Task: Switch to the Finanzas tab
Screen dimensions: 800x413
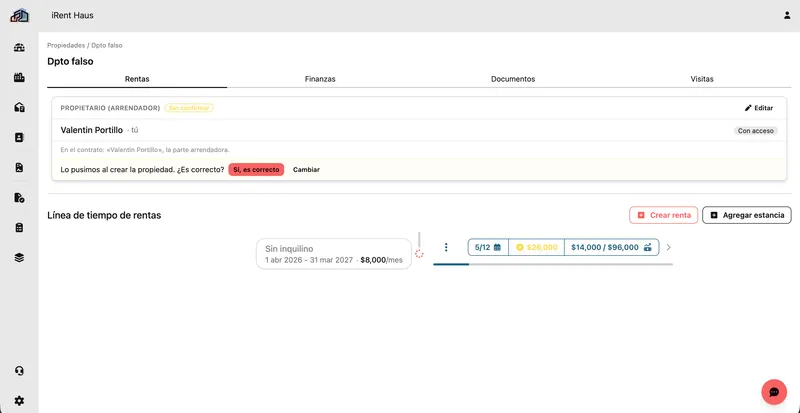Action: pos(320,79)
